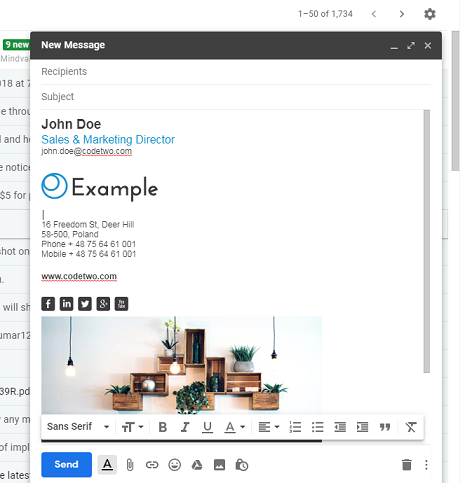
Task: Apply numbered list formatting
Action: [295, 427]
